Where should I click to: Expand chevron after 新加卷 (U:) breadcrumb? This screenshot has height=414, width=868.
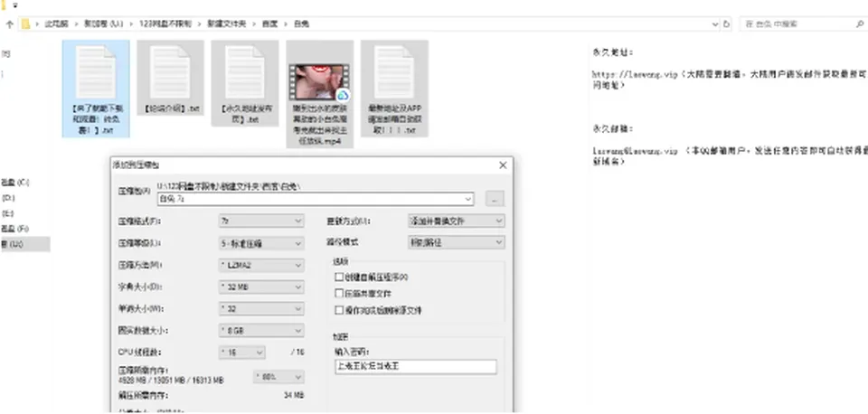[131, 24]
